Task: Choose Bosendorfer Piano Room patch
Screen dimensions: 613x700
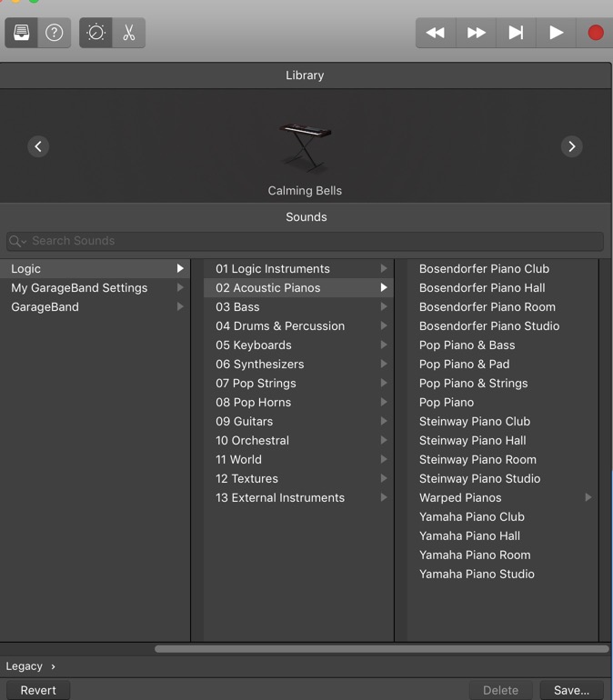Action: coord(502,307)
